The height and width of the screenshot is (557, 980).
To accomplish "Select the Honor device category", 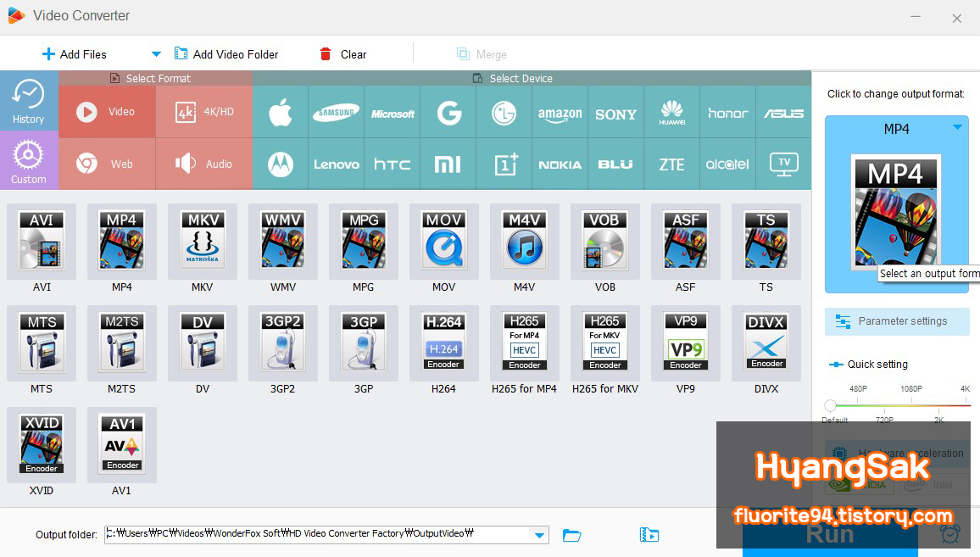I will [x=728, y=113].
